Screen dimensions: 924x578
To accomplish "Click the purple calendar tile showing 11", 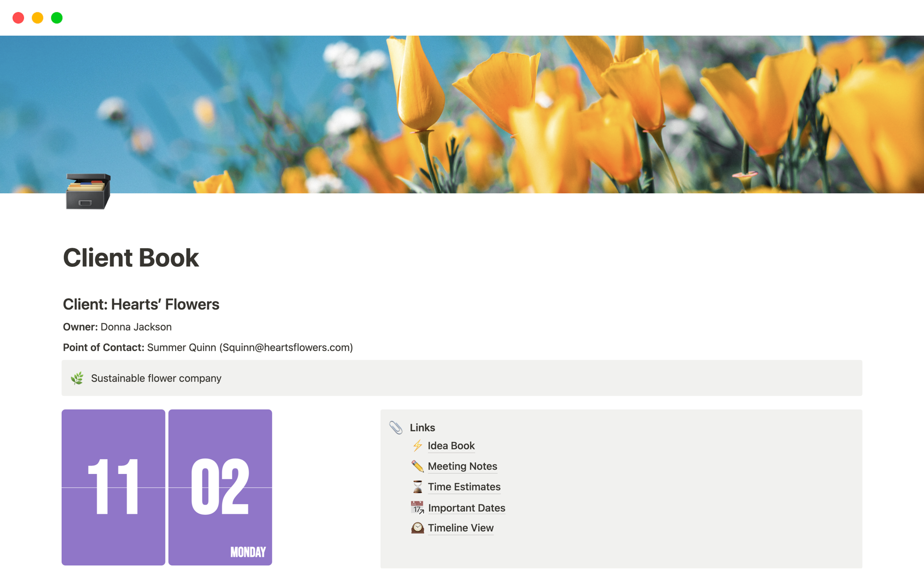I will pyautogui.click(x=113, y=487).
